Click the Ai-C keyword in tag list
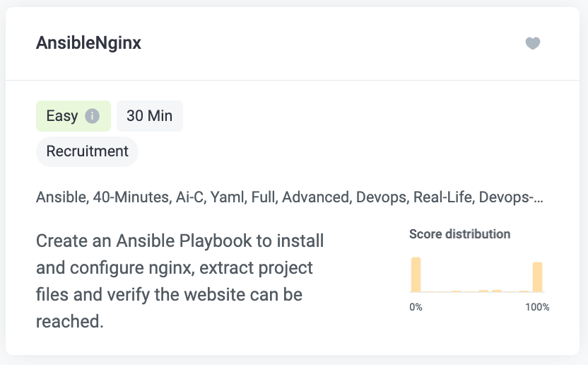The image size is (588, 365). 189,197
